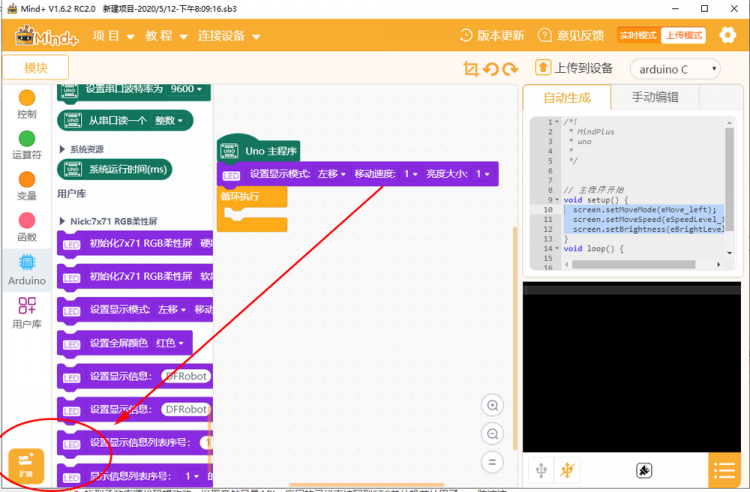Click the Mind+ logo
The width and height of the screenshot is (750, 492).
point(47,36)
